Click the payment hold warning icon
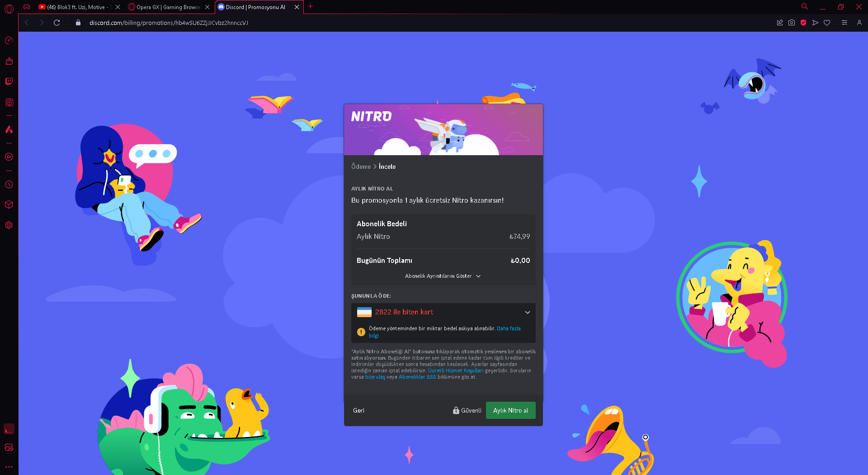868x475 pixels. tap(361, 332)
